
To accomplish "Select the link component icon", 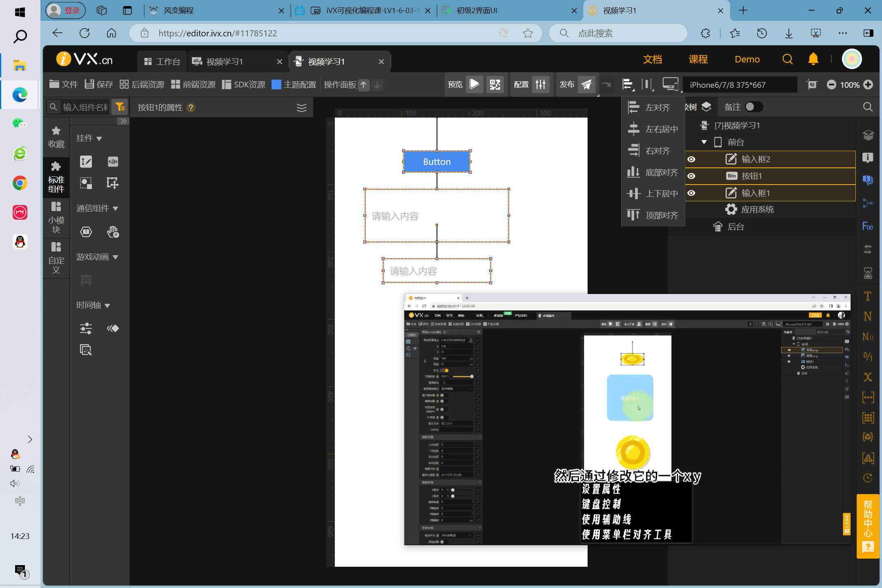I will click(113, 162).
